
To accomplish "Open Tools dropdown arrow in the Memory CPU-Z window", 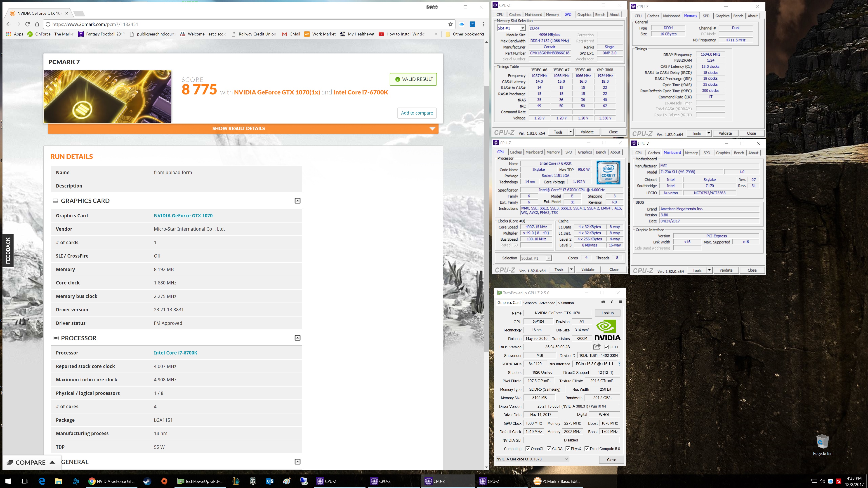I will 709,133.
